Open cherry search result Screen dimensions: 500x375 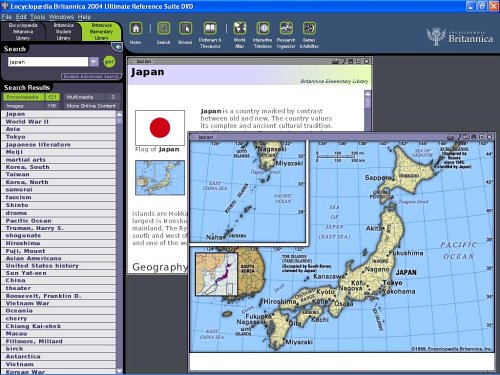point(59,318)
